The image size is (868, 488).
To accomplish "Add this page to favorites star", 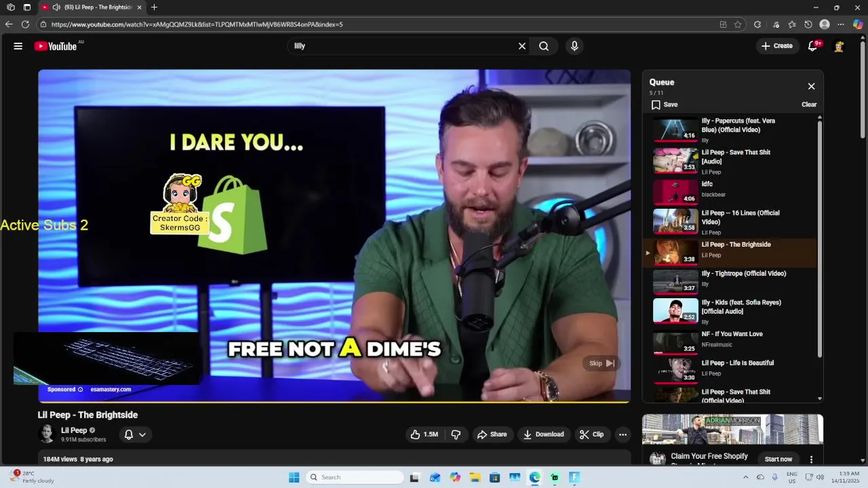I will point(738,24).
